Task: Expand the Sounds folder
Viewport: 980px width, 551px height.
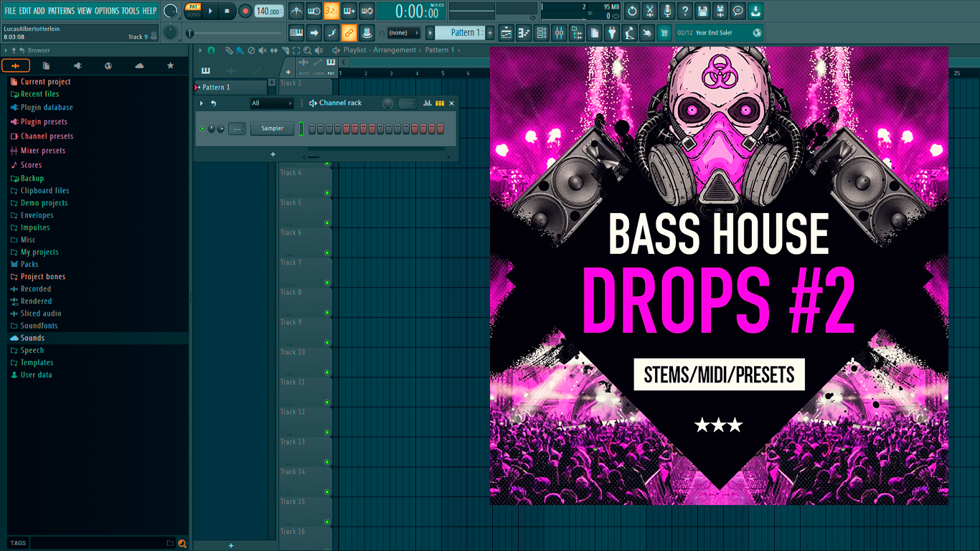Action: (27, 338)
